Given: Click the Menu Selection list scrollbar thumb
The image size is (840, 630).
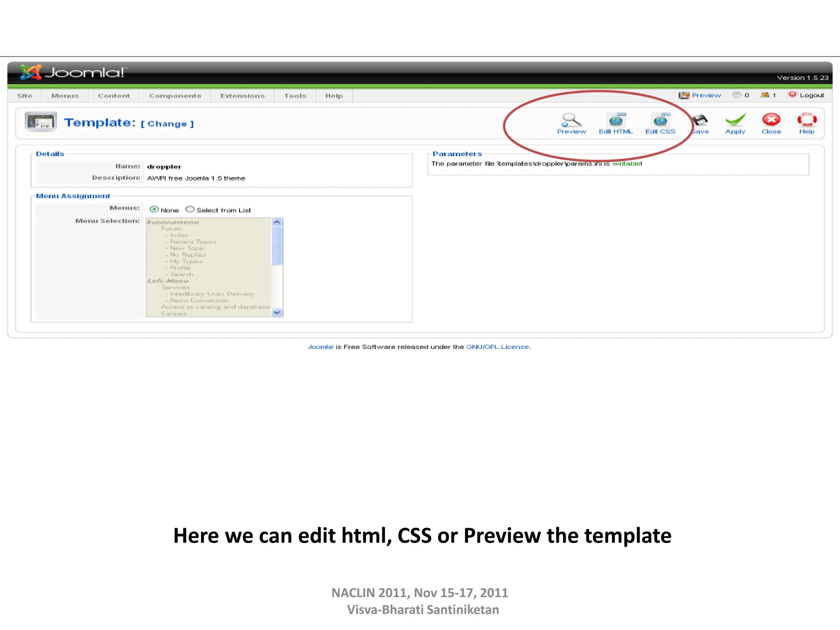Looking at the screenshot, I should pos(277,246).
